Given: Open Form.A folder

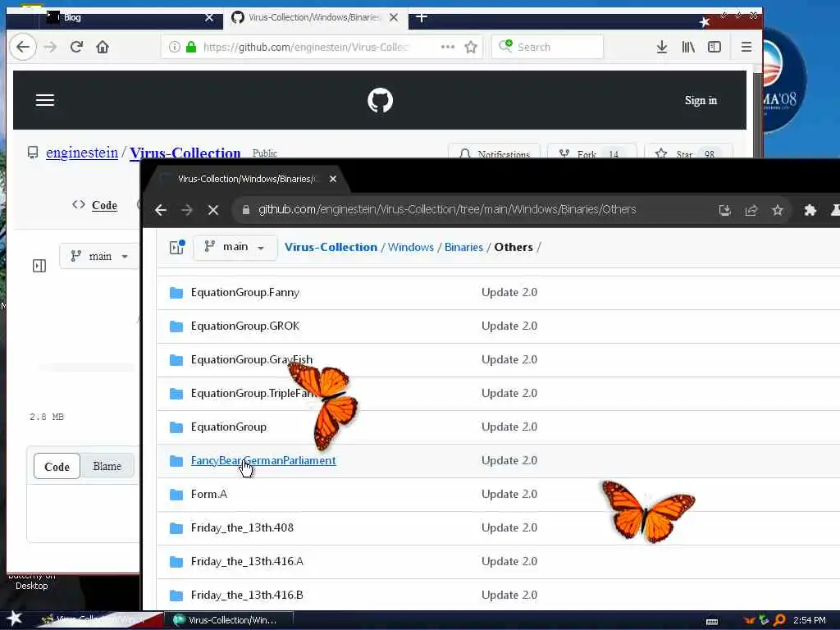Looking at the screenshot, I should click(209, 494).
